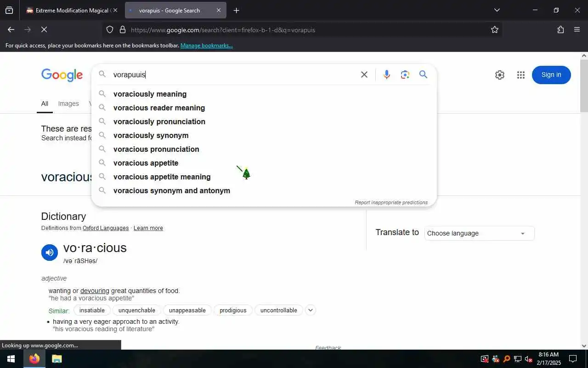Choose suggestion voraciously meaning
Viewport: 588px width, 368px height.
tap(264, 94)
